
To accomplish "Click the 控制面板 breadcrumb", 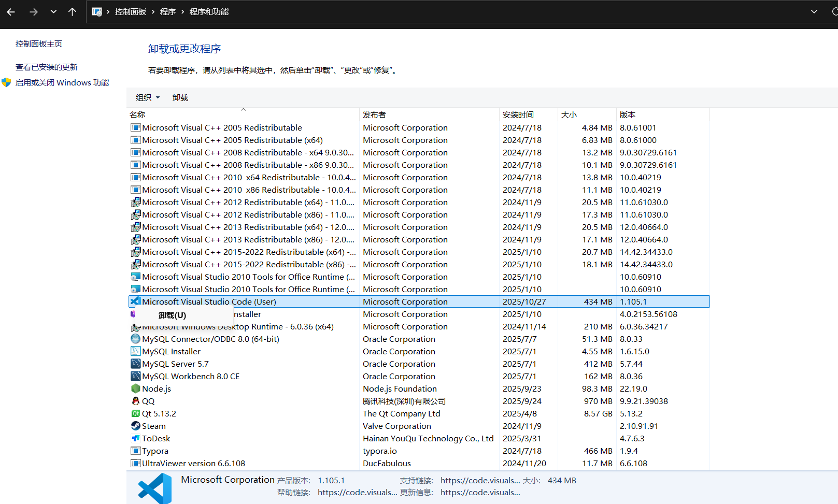I will point(131,11).
